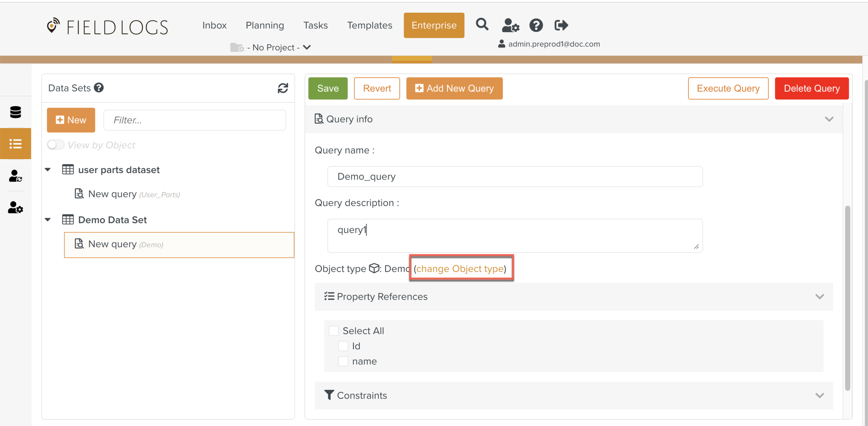Check the Id property checkbox
The width and height of the screenshot is (868, 426).
[x=343, y=346]
